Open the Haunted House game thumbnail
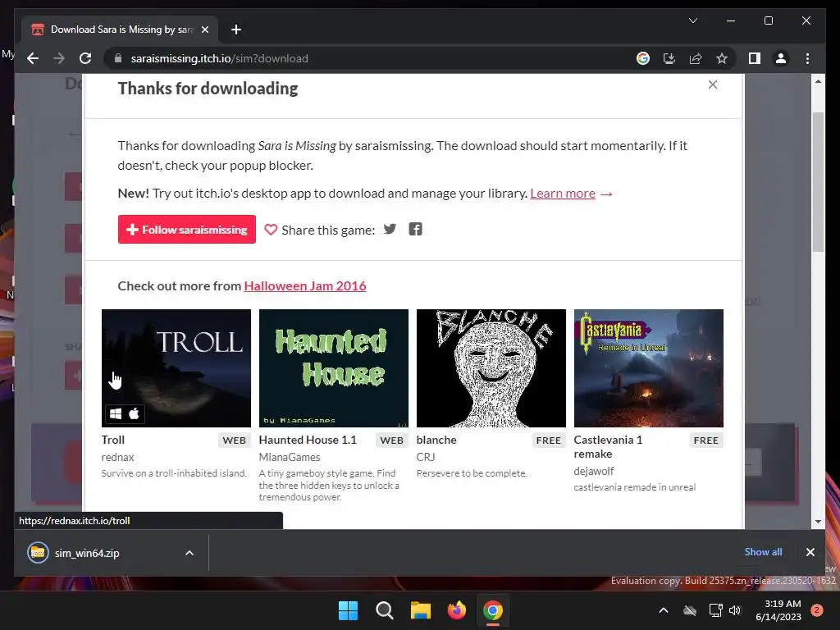Viewport: 840px width, 630px height. [x=333, y=368]
